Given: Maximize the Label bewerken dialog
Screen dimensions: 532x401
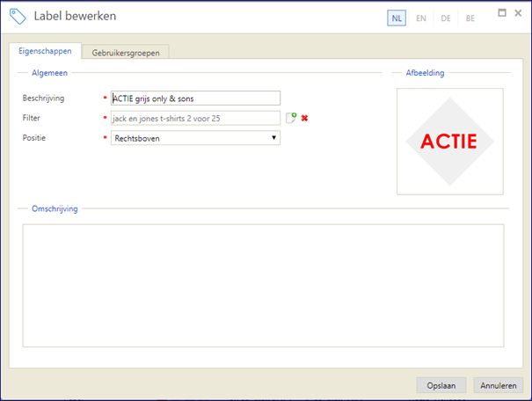Looking at the screenshot, I should click(502, 13).
